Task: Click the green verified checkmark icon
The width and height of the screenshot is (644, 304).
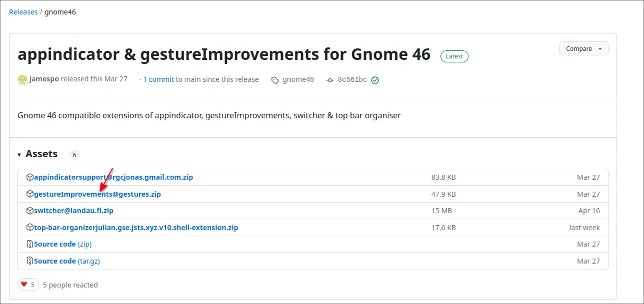Action: pos(375,80)
